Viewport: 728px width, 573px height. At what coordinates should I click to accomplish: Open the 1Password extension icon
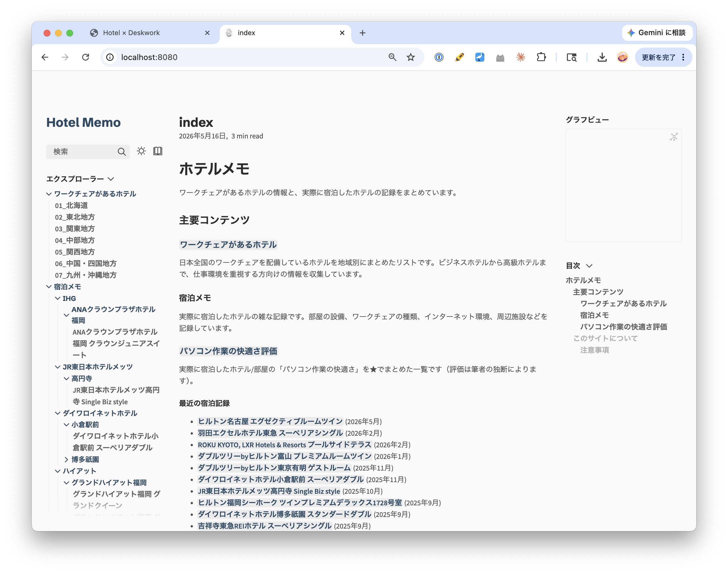tap(439, 57)
